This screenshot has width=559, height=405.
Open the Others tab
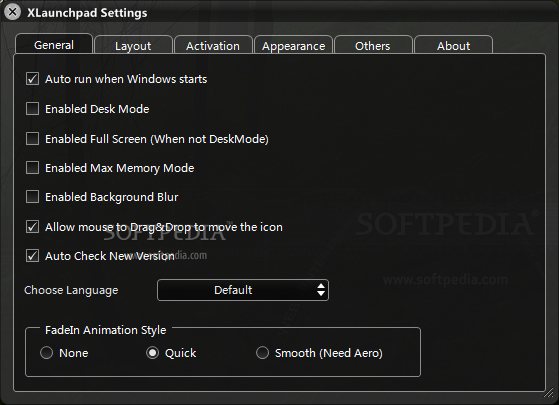373,45
